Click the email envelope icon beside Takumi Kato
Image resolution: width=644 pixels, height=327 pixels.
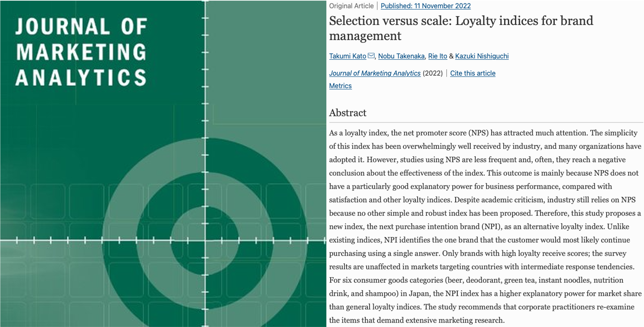tap(371, 56)
